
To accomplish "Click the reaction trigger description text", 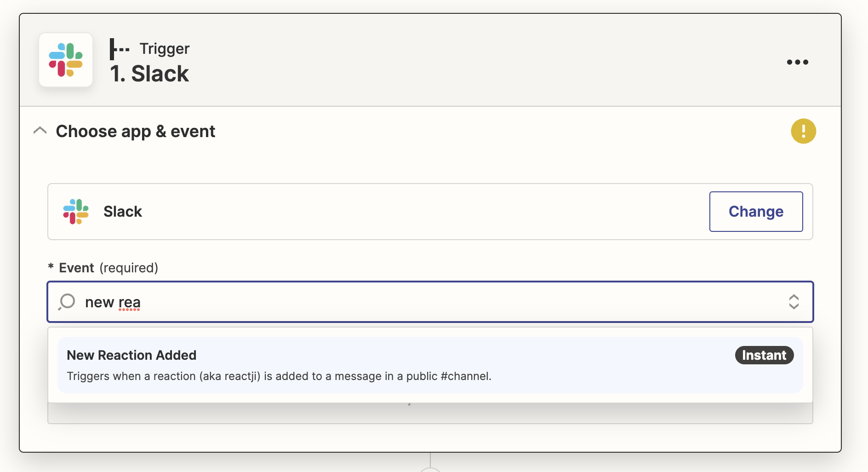I will pos(279,376).
